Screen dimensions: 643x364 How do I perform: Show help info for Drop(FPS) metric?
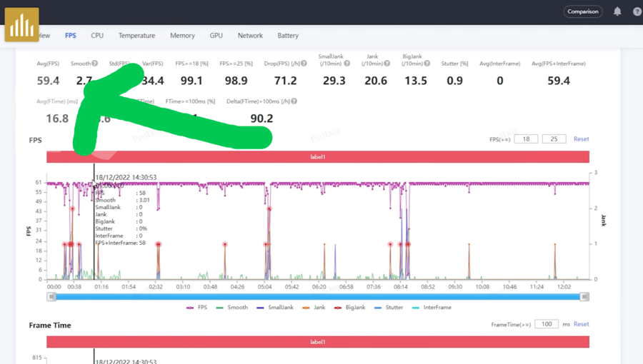tap(304, 64)
